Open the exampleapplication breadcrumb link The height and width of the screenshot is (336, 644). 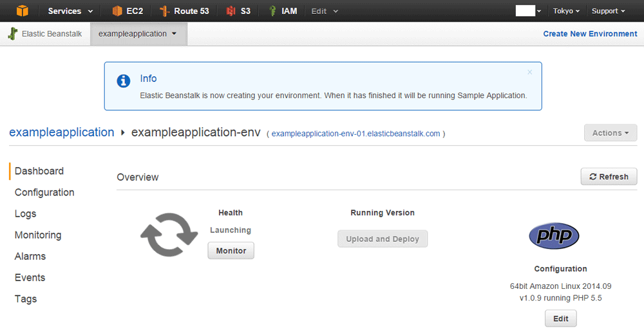click(62, 132)
